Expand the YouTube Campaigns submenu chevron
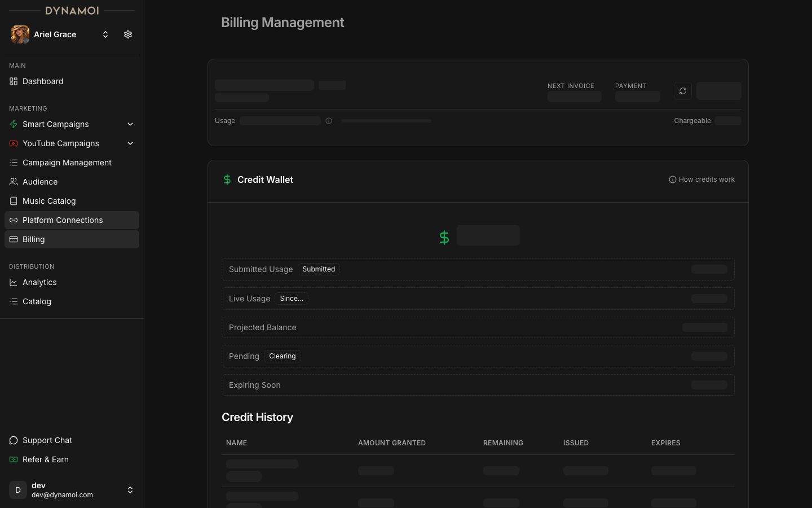Screen dimensions: 812x508 [130, 143]
